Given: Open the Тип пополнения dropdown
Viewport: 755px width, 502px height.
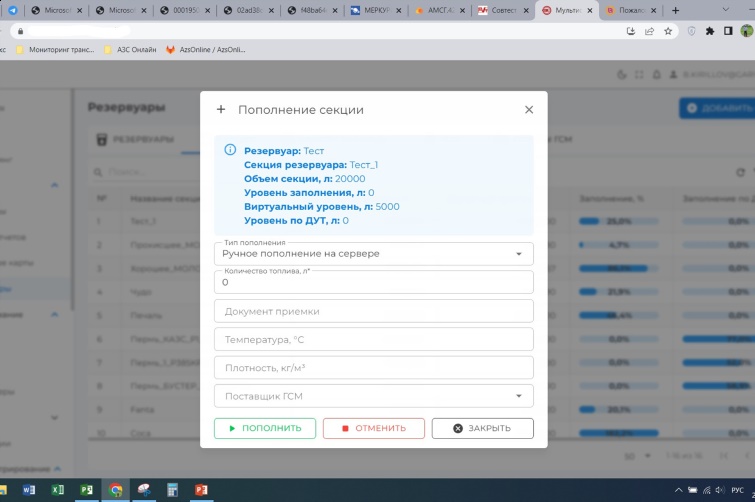Looking at the screenshot, I should pos(374,254).
